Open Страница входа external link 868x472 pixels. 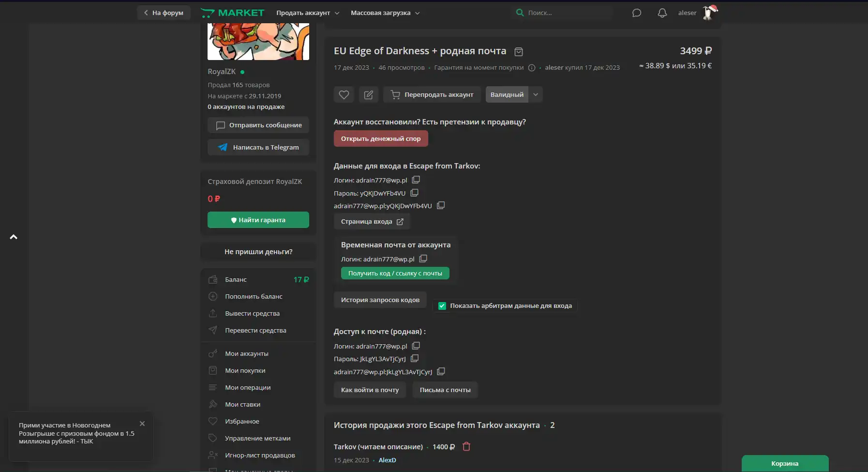[372, 221]
